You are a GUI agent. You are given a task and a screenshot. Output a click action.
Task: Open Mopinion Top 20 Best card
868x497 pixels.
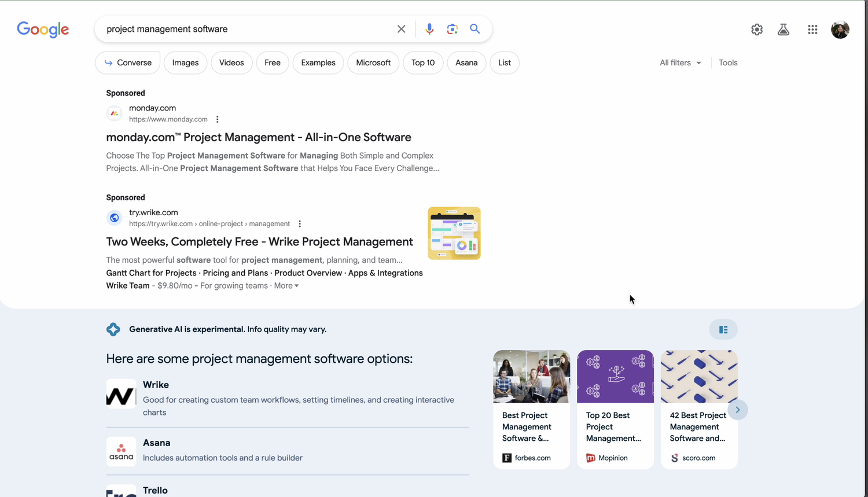click(x=615, y=410)
